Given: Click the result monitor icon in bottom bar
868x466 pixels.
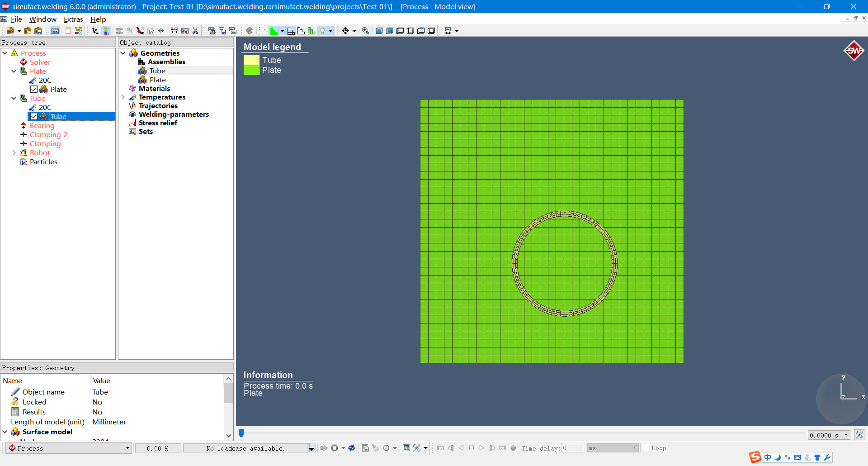Looking at the screenshot, I should coord(406,448).
